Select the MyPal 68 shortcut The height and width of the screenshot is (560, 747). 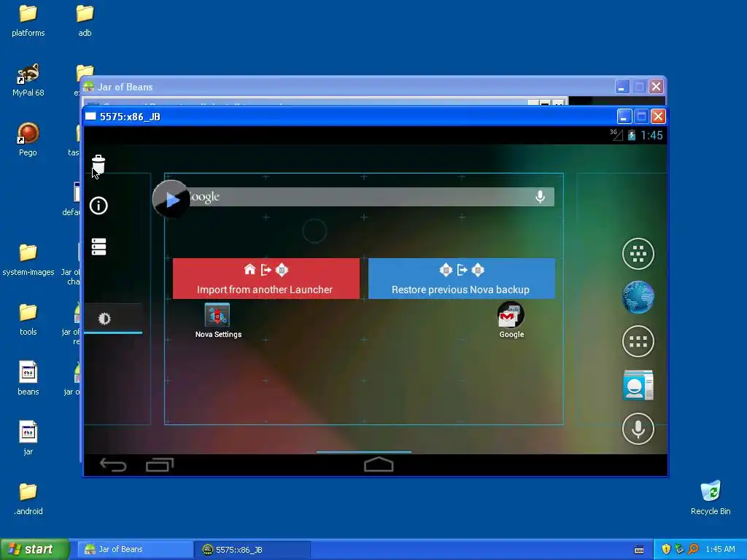point(28,80)
